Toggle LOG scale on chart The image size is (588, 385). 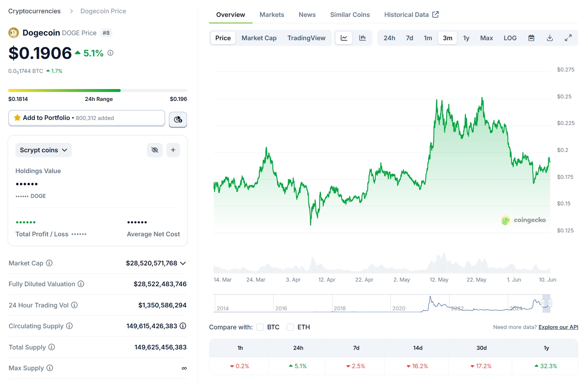click(x=510, y=38)
